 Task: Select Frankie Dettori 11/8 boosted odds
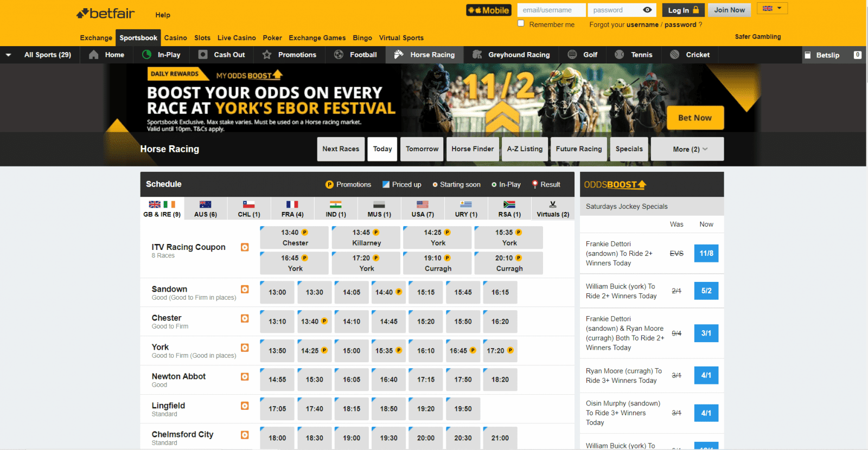pyautogui.click(x=706, y=253)
